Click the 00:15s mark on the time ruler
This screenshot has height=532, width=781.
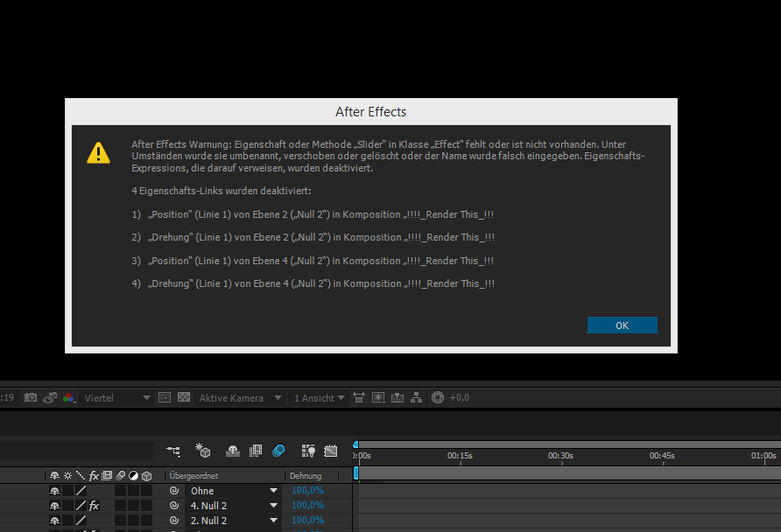[460, 455]
